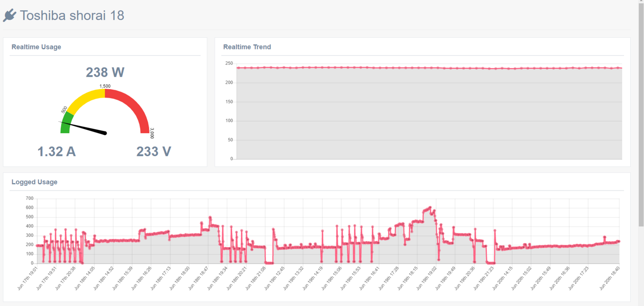Click the 'Jun 18th 16:26' time label
The image size is (644, 306).
(x=141, y=278)
